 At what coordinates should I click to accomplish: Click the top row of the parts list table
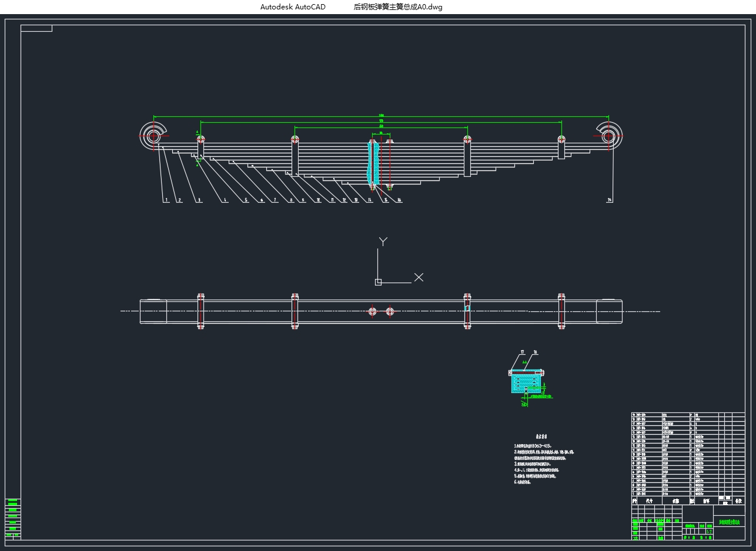pyautogui.click(x=676, y=415)
